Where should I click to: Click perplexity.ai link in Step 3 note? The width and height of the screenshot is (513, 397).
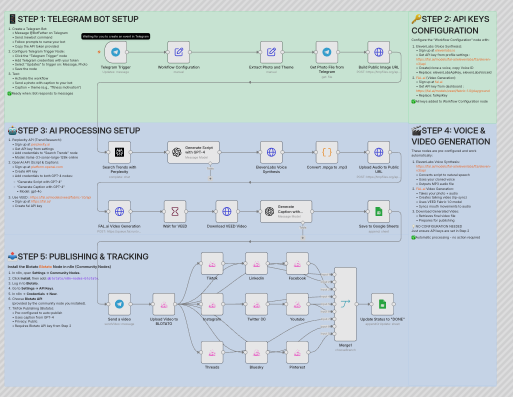40,144
